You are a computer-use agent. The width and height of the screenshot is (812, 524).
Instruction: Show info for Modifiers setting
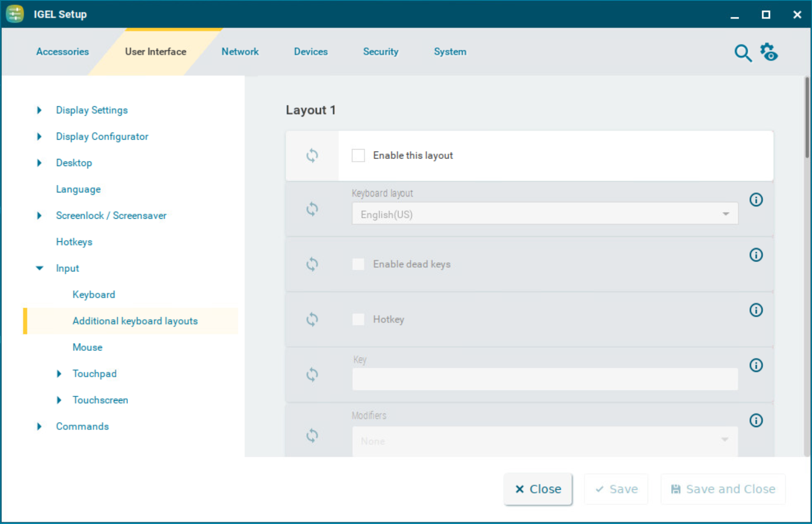(756, 420)
